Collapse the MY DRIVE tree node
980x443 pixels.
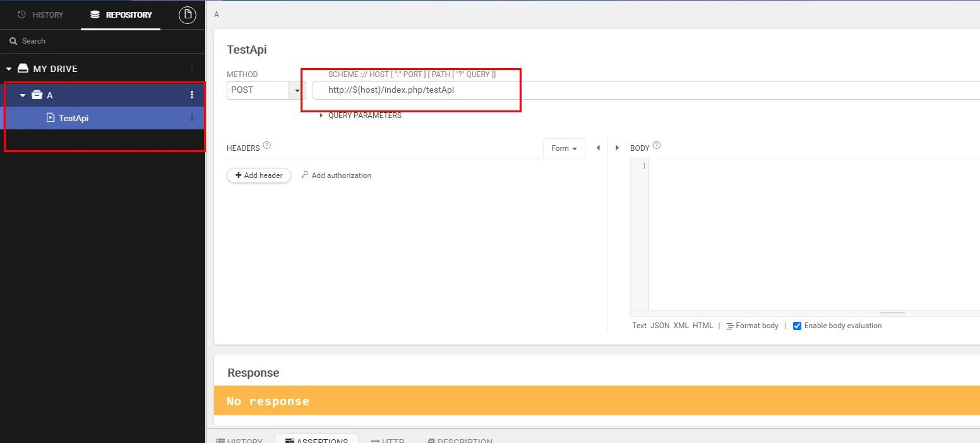click(9, 69)
